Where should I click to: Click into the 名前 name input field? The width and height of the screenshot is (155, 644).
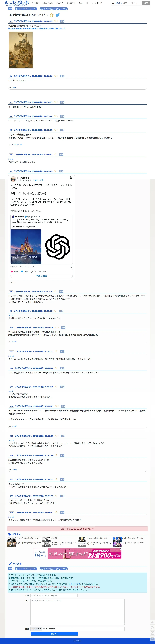click(x=54, y=596)
